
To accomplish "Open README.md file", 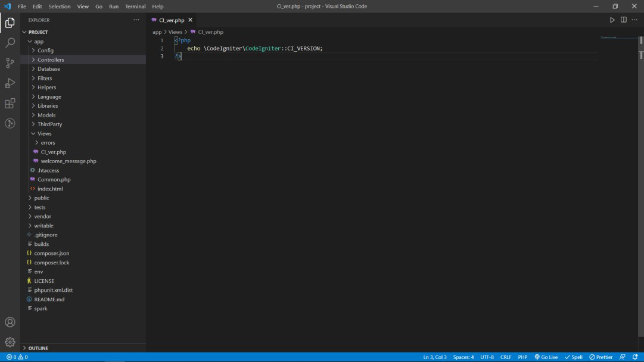I will [83, 299].
